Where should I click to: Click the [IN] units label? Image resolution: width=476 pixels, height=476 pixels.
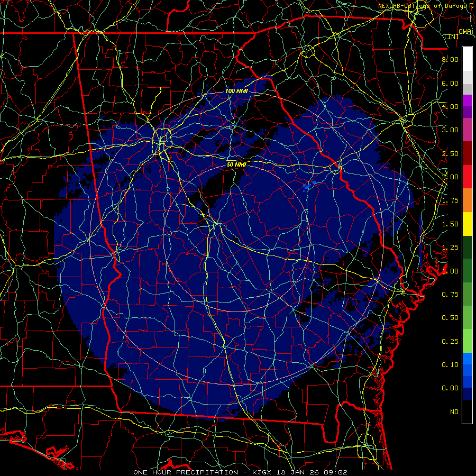tap(452, 36)
